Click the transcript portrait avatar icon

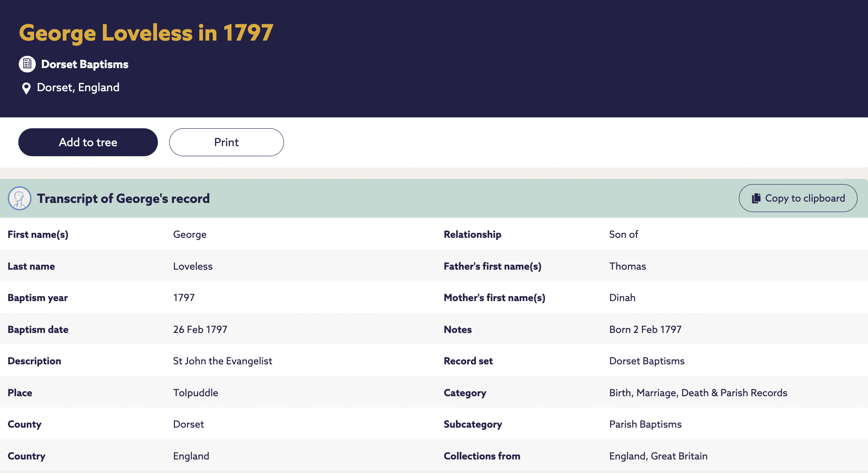20,199
